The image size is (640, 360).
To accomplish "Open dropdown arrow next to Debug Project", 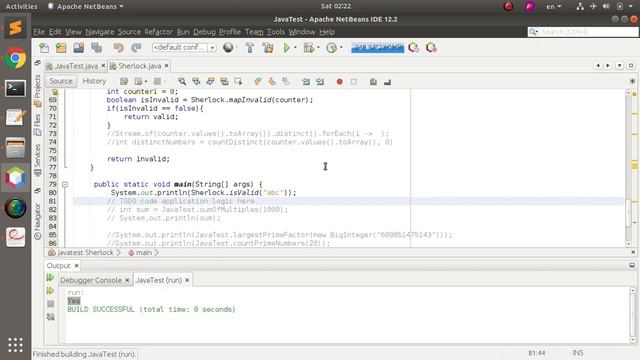I will pos(318,48).
